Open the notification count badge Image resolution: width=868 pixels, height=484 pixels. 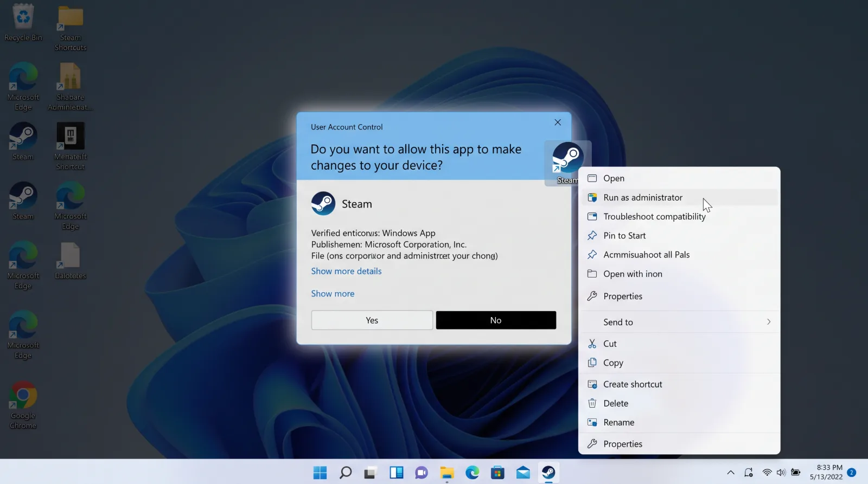852,472
